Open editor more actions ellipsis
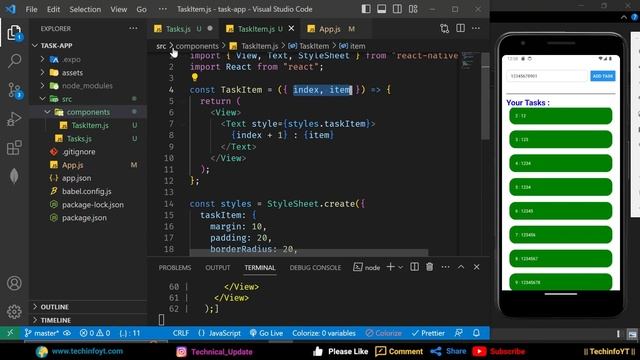Image resolution: width=640 pixels, height=360 pixels. [x=476, y=28]
